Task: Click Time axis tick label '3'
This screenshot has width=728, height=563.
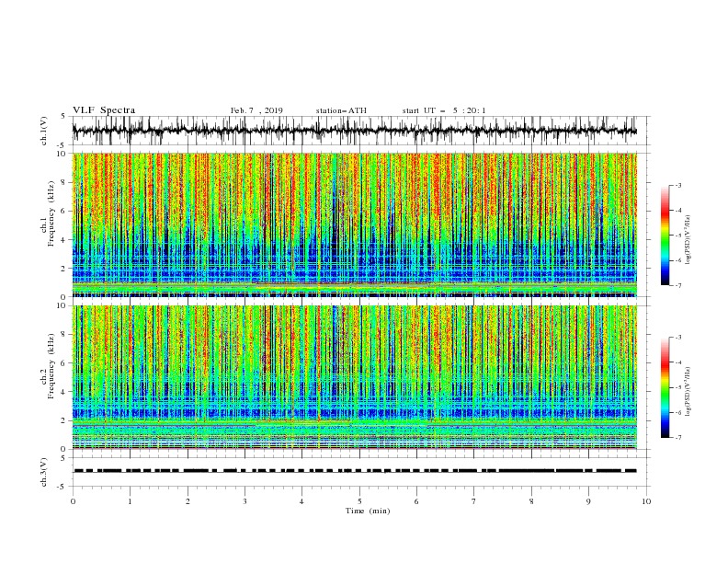Action: 245,501
